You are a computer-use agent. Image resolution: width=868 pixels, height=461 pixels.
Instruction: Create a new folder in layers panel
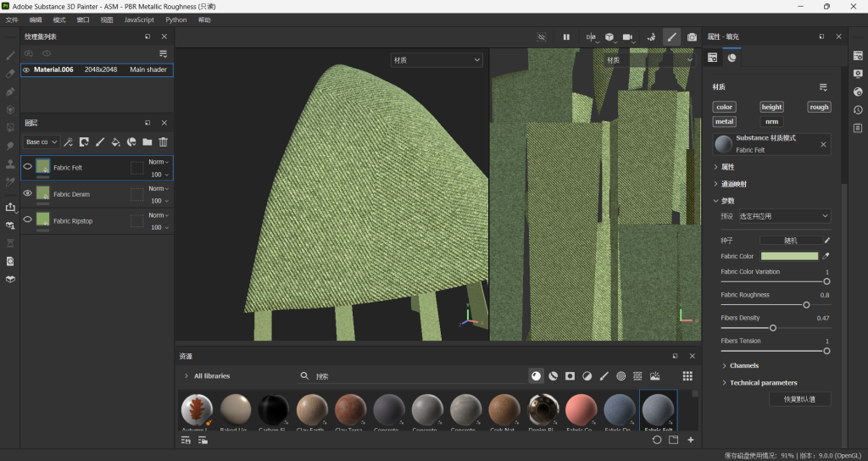click(147, 142)
